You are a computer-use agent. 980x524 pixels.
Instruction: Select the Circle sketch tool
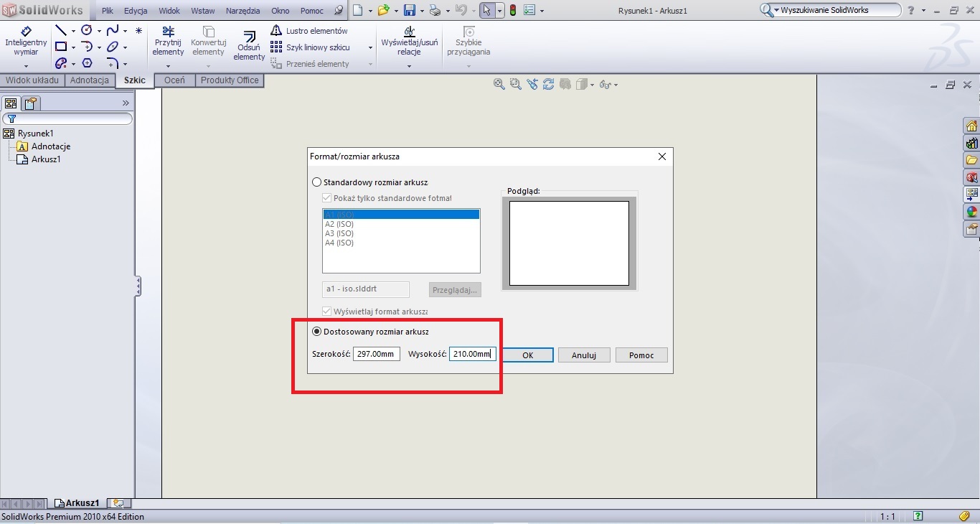pos(87,30)
